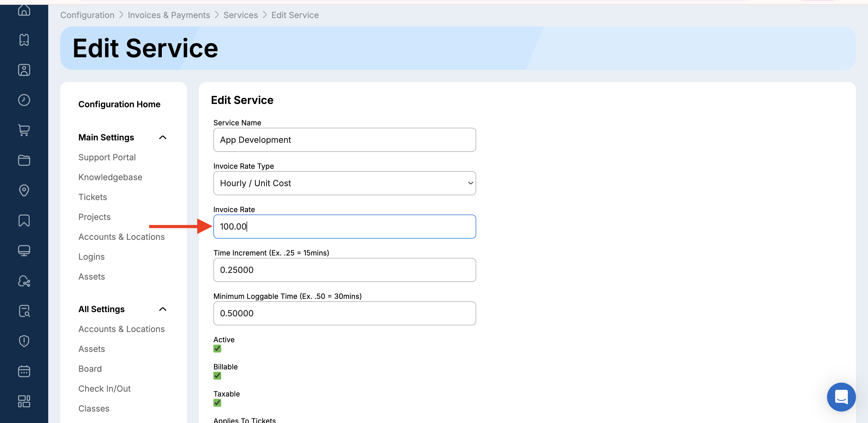The width and height of the screenshot is (868, 423).
Task: Collapse the All Settings section
Action: tap(163, 309)
